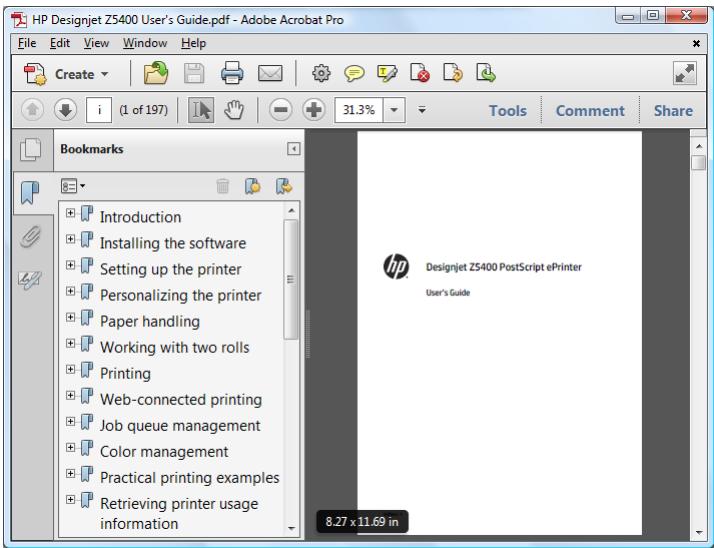
Task: Add sticky note comment icon
Action: coord(354,73)
